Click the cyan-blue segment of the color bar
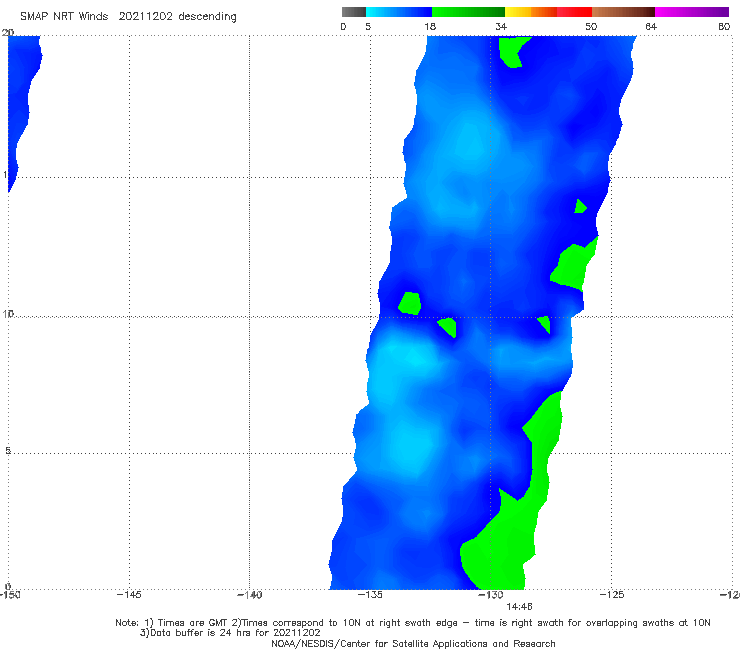The image size is (740, 650). [x=399, y=12]
